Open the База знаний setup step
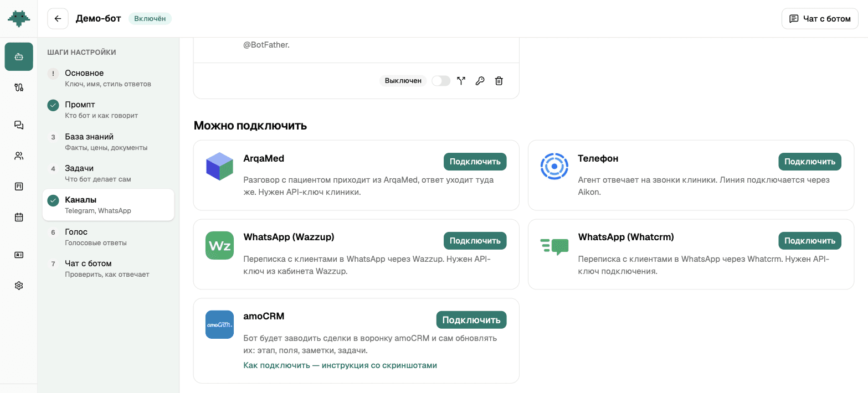 pyautogui.click(x=109, y=142)
